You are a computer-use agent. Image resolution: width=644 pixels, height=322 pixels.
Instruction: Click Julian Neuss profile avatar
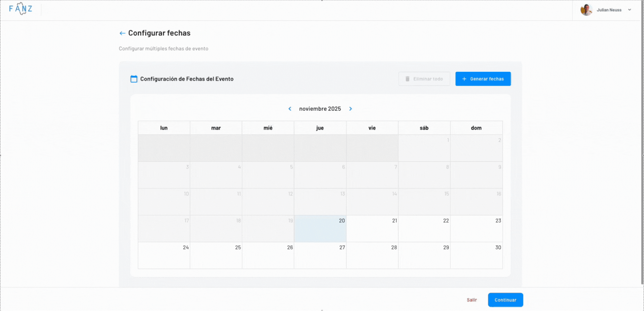tap(586, 10)
